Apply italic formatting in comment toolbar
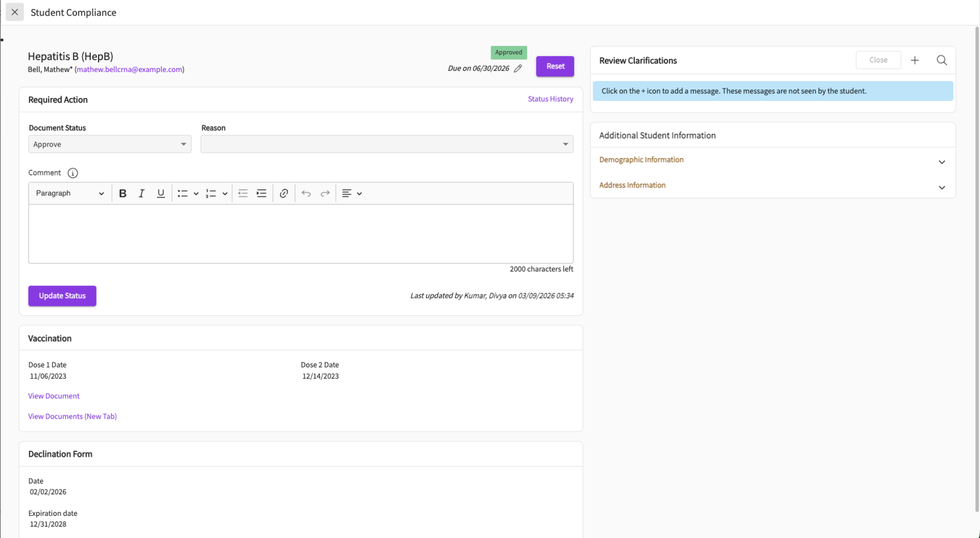Viewport: 980px width, 538px height. coord(141,193)
